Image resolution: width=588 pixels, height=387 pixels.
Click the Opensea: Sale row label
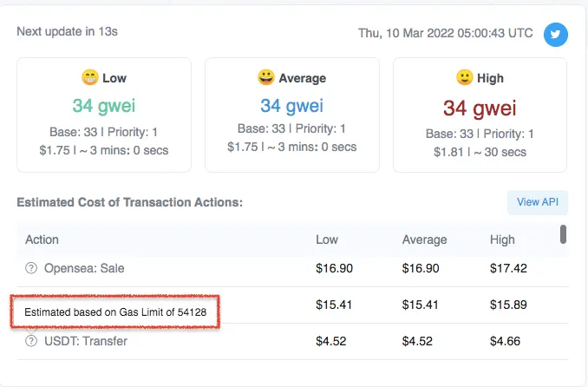(x=84, y=268)
